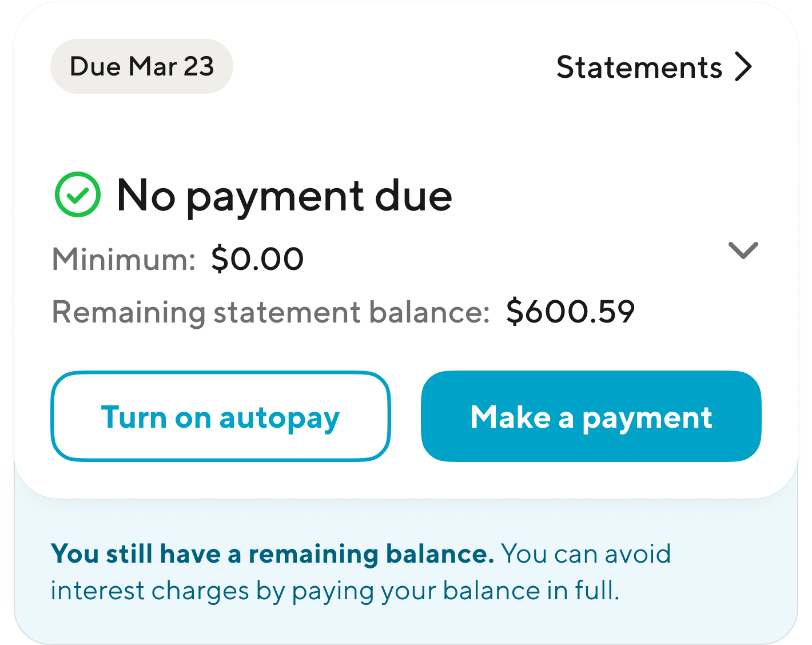Click the word payment in the blue button
The height and width of the screenshot is (645, 812).
pos(647,419)
